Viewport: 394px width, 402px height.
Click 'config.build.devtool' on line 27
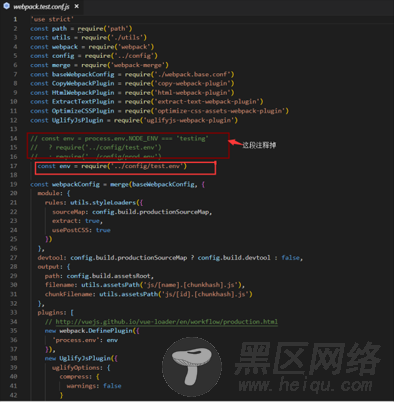point(234,258)
